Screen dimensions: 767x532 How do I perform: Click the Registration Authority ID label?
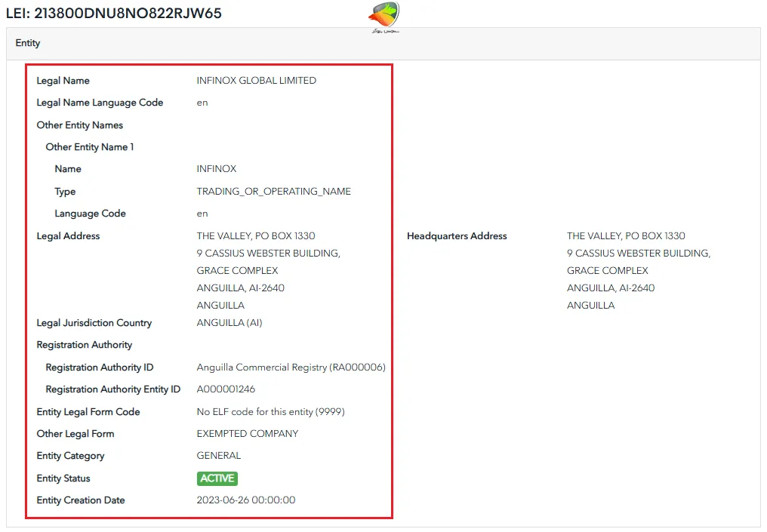tap(99, 367)
